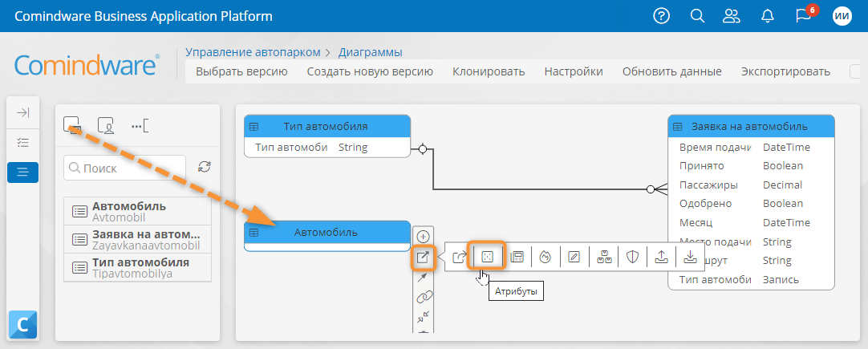This screenshot has width=868, height=349.
Task: Click the Поиск search field
Action: click(125, 168)
